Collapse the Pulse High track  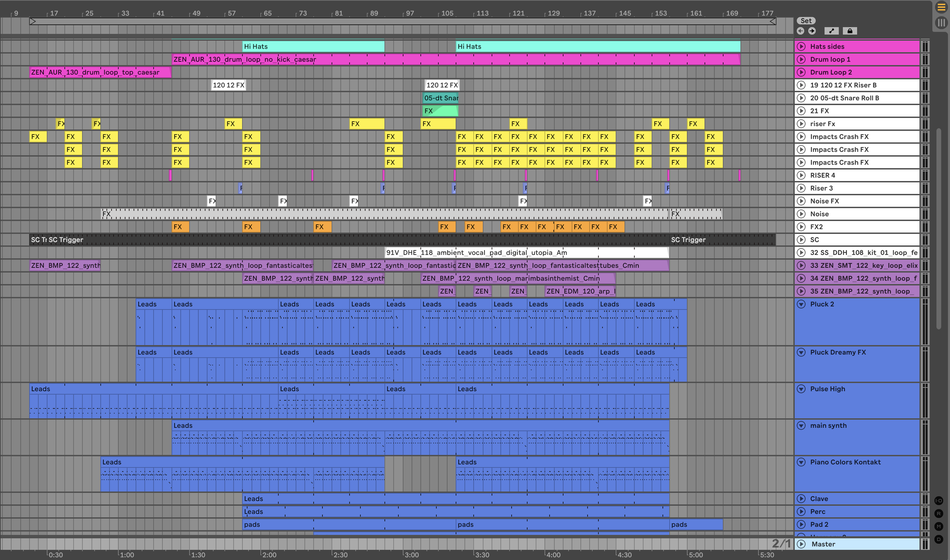[801, 389]
